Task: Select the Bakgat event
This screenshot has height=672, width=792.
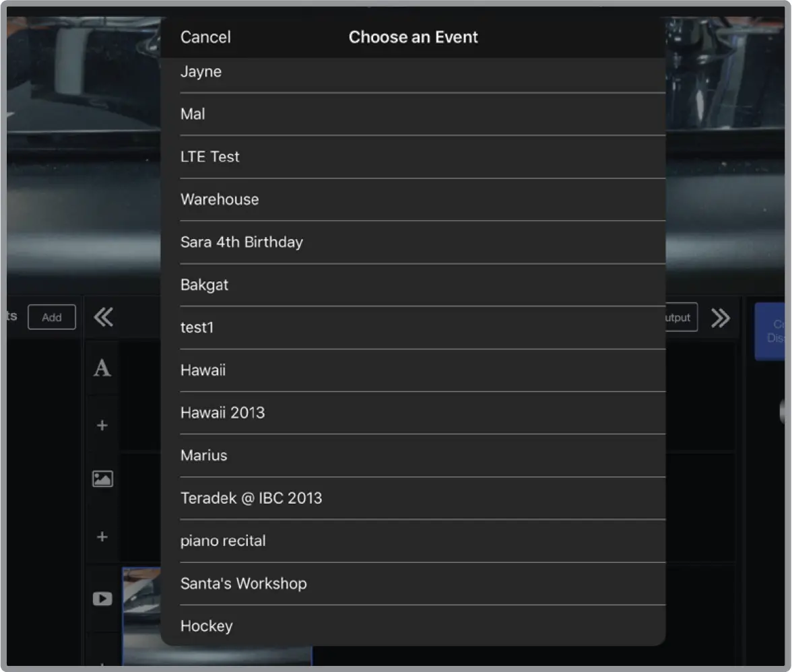Action: [413, 285]
